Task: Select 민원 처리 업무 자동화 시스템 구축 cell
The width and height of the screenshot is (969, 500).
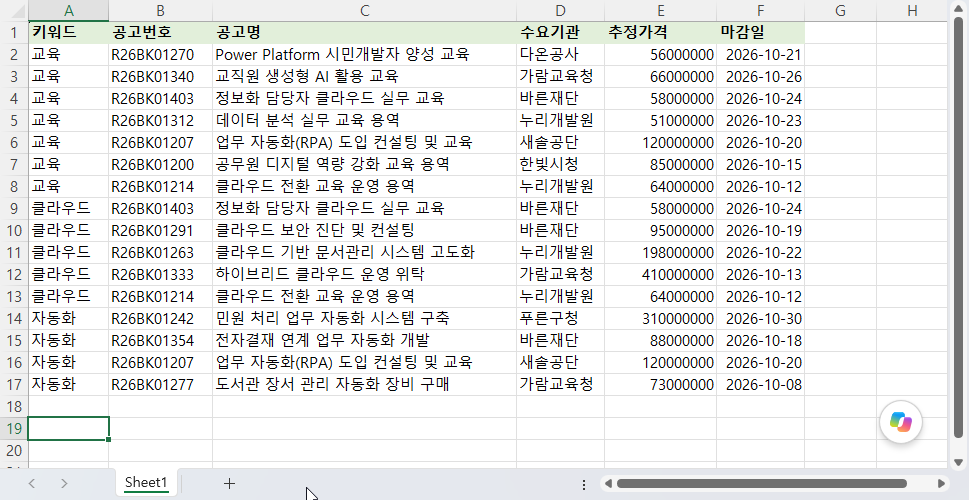Action: (365, 318)
